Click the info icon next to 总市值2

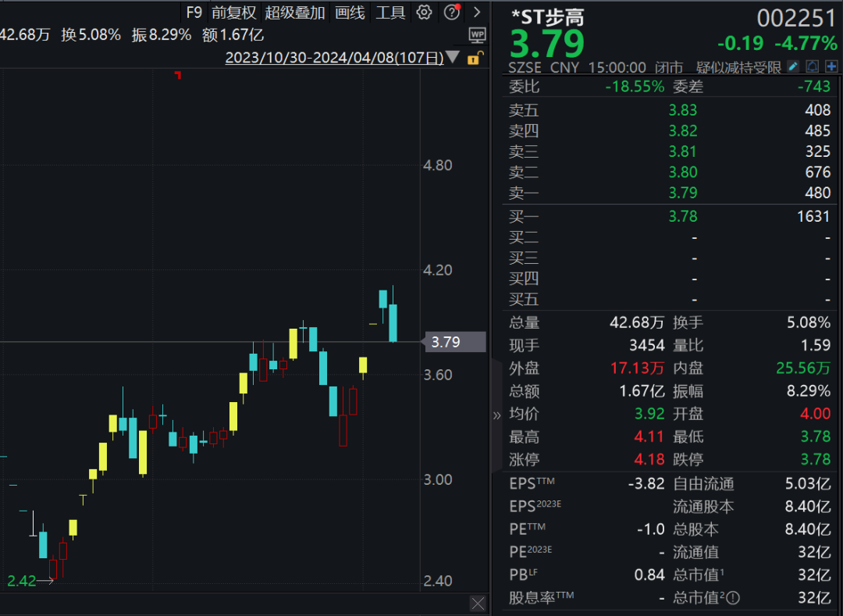coord(733,598)
